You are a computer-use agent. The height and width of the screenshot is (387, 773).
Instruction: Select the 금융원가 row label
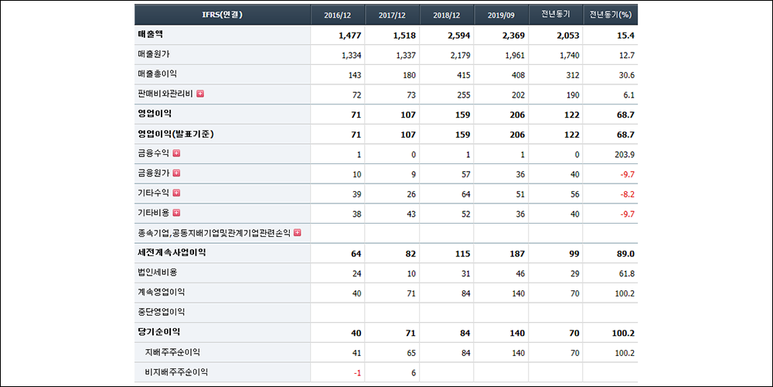point(153,173)
